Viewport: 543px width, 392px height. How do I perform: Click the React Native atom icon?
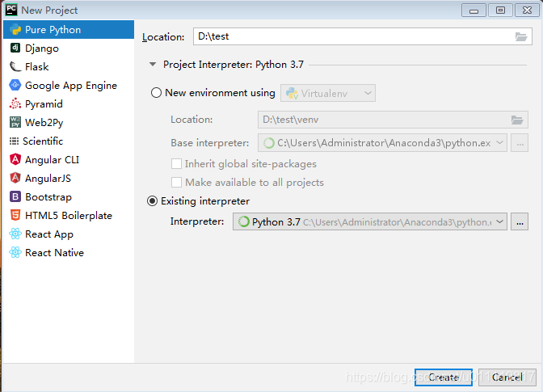coord(15,252)
